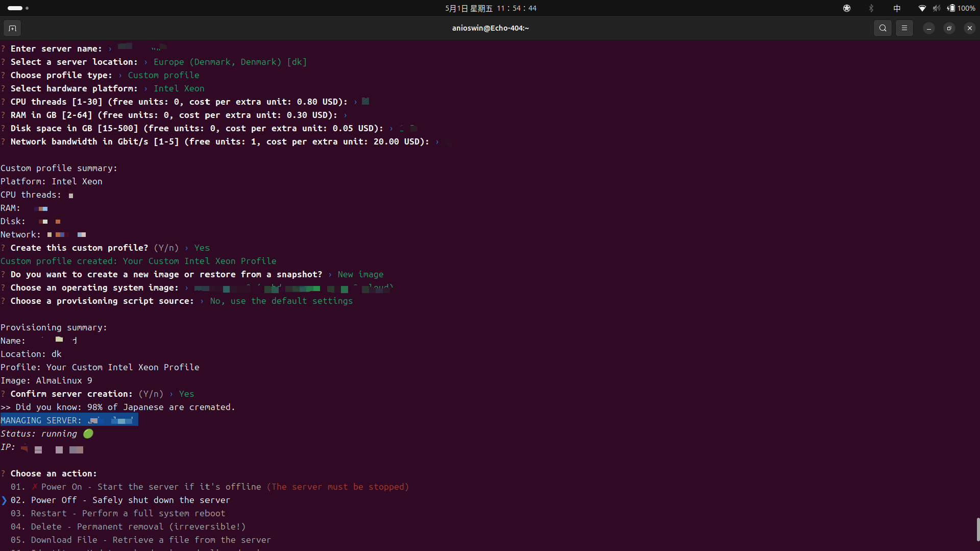Image resolution: width=980 pixels, height=551 pixels.
Task: Click the terminal scrollbar thumb
Action: 978,530
